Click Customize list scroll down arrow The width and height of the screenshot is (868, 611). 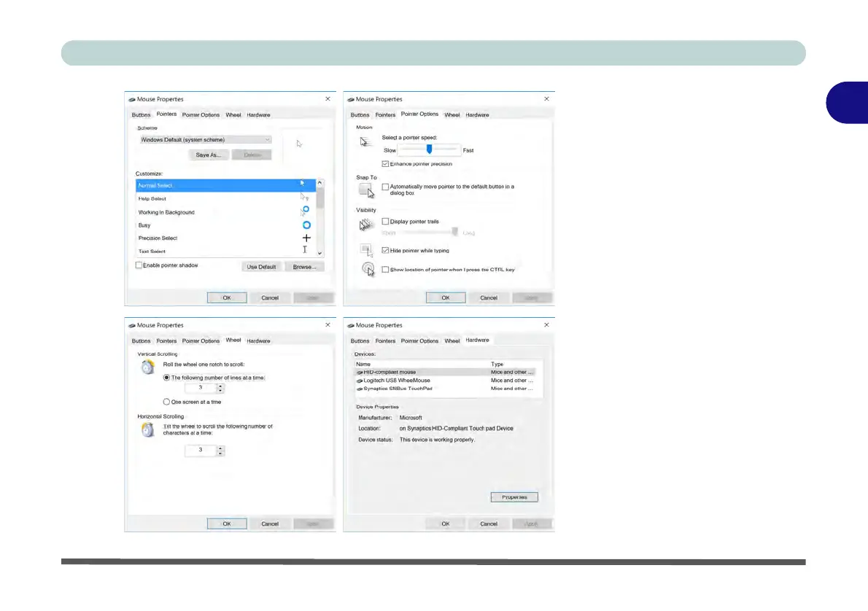[x=319, y=253]
